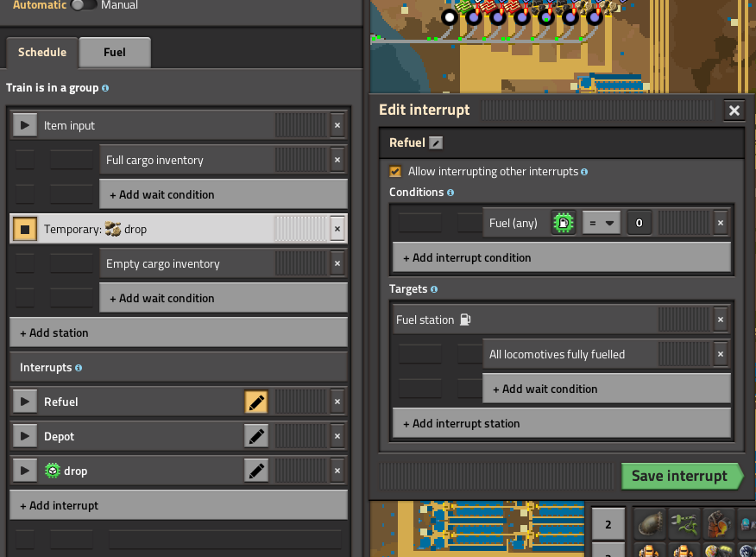The image size is (756, 557).
Task: Toggle the Automatic/Manual switch
Action: click(x=84, y=5)
